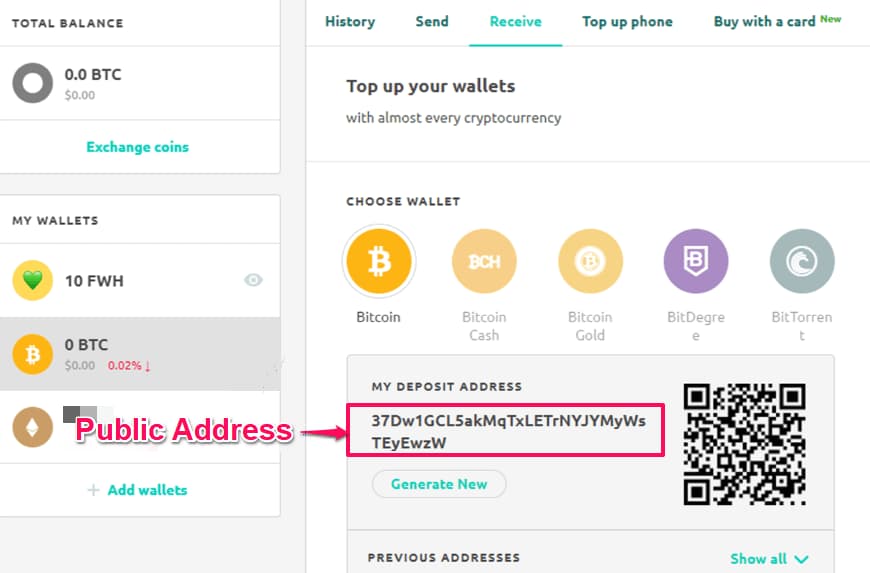The width and height of the screenshot is (870, 573).
Task: Choose the Bitcoin Cash coin icon
Action: (x=484, y=262)
